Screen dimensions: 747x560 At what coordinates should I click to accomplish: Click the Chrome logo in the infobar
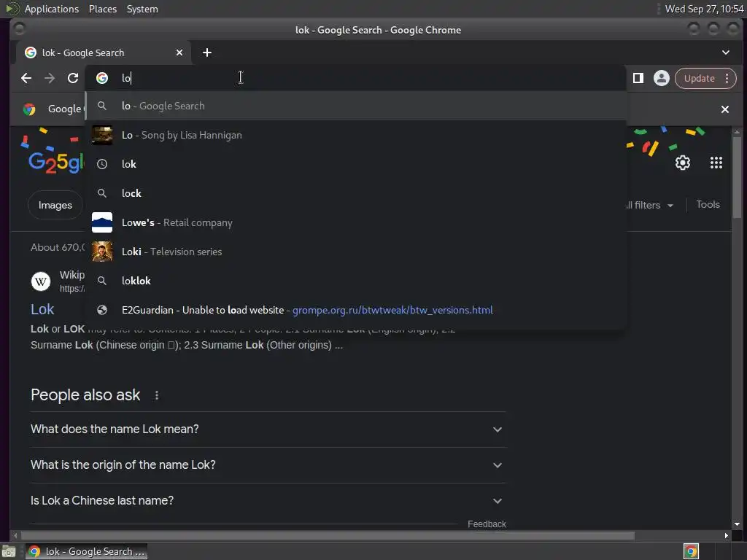coord(29,109)
